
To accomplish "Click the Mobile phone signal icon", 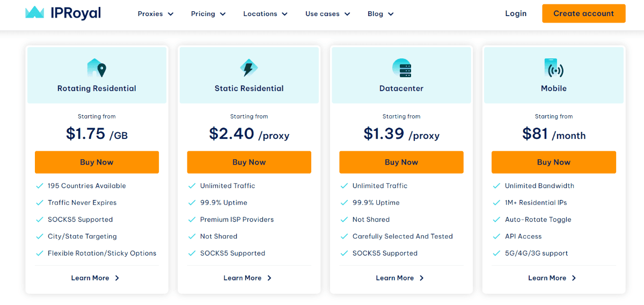I will click(x=554, y=68).
